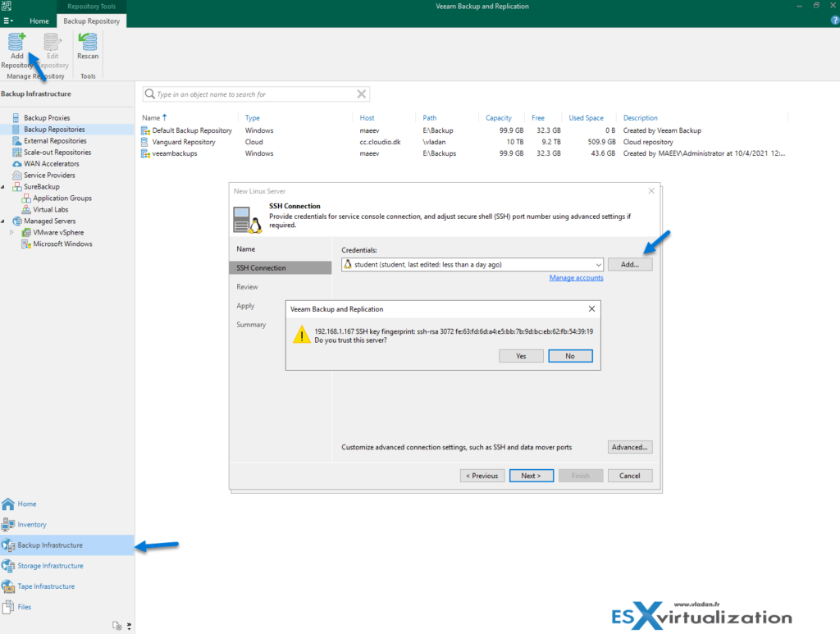Select WAN Accelerators in the tree
Screen dimensions: 840x634
point(48,163)
